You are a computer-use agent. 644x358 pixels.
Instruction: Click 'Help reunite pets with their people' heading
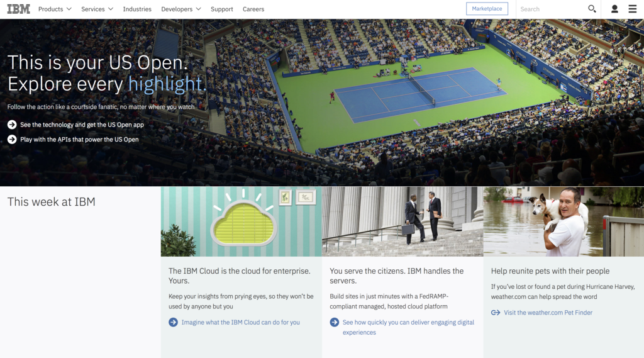(550, 271)
